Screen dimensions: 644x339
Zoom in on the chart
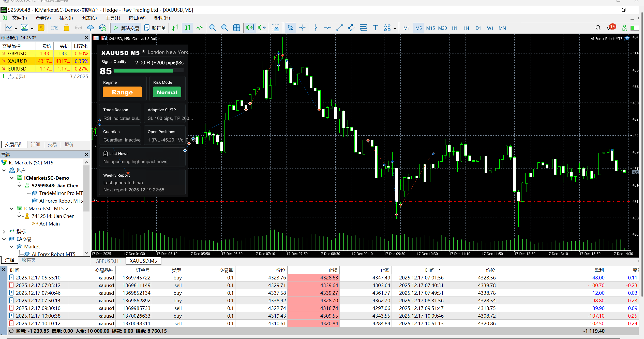213,28
